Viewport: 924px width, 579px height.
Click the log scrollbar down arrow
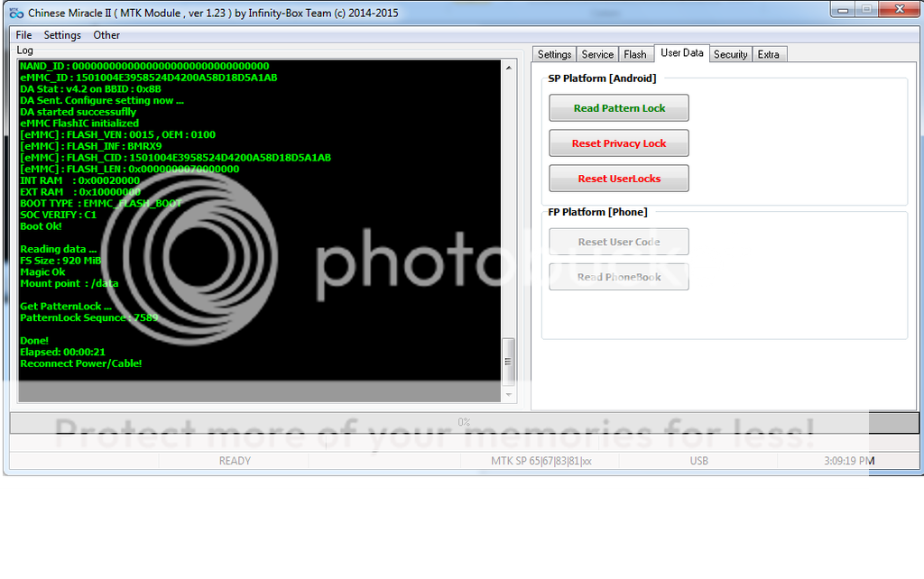(509, 395)
